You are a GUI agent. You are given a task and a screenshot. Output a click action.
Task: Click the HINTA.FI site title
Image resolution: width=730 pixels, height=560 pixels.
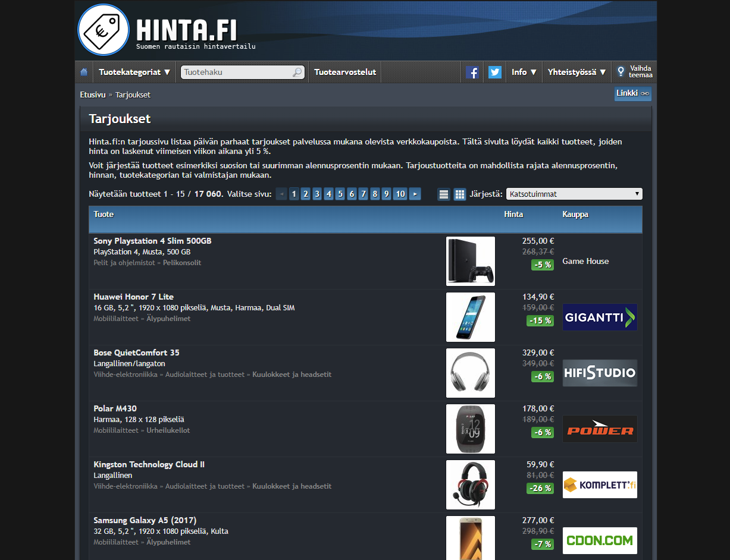coord(187,30)
